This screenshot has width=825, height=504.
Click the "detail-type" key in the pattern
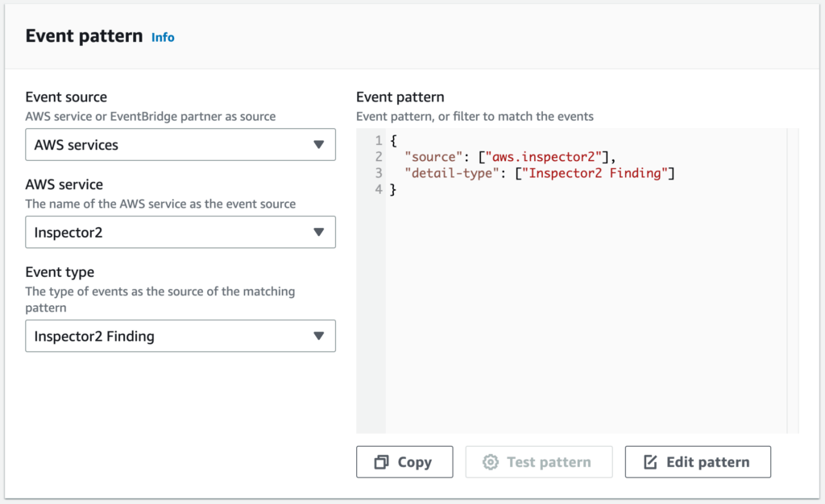tap(451, 173)
